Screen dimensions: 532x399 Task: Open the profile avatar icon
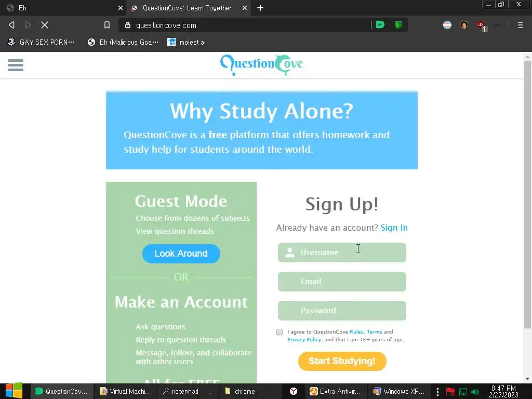pos(464,25)
